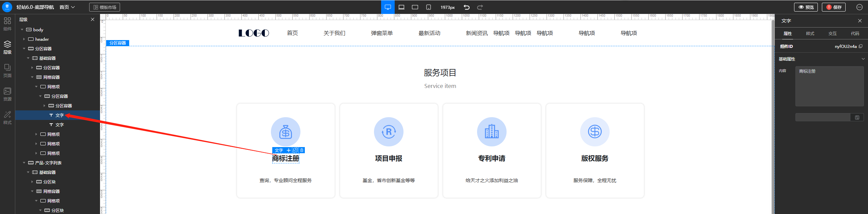Close the 文字 properties panel
This screenshot has width=868, height=214.
[x=860, y=21]
